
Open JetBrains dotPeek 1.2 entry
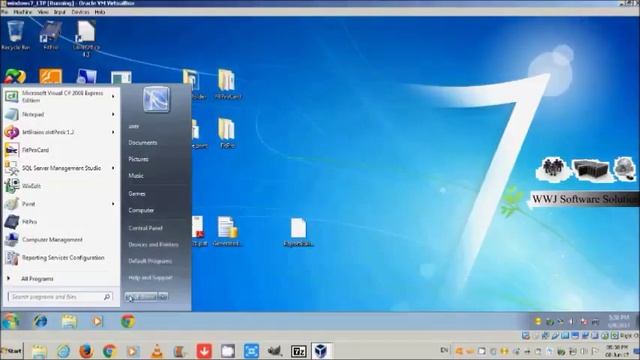coord(60,132)
